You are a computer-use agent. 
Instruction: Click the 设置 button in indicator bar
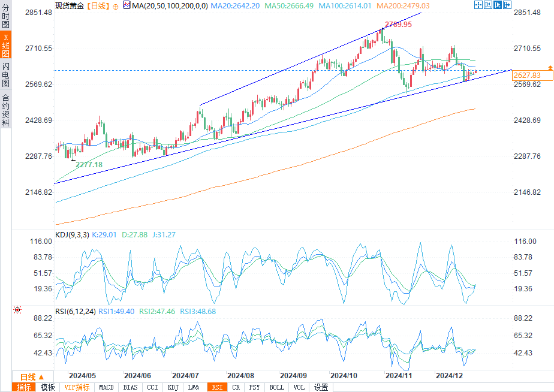[321, 387]
